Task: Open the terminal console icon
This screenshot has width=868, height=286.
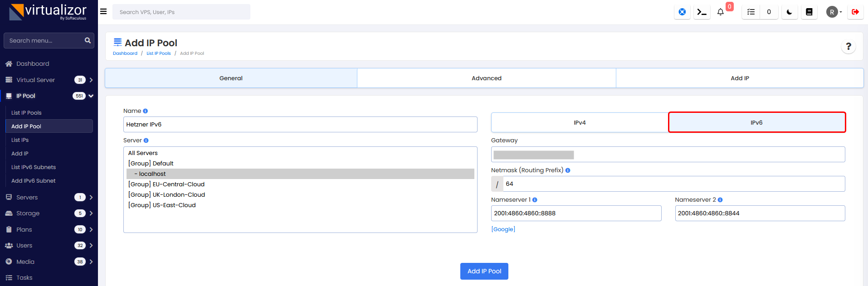Action: pyautogui.click(x=702, y=12)
